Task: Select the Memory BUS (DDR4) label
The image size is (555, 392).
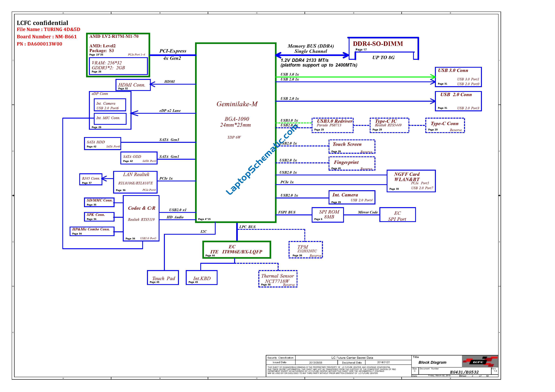Action: pos(311,46)
